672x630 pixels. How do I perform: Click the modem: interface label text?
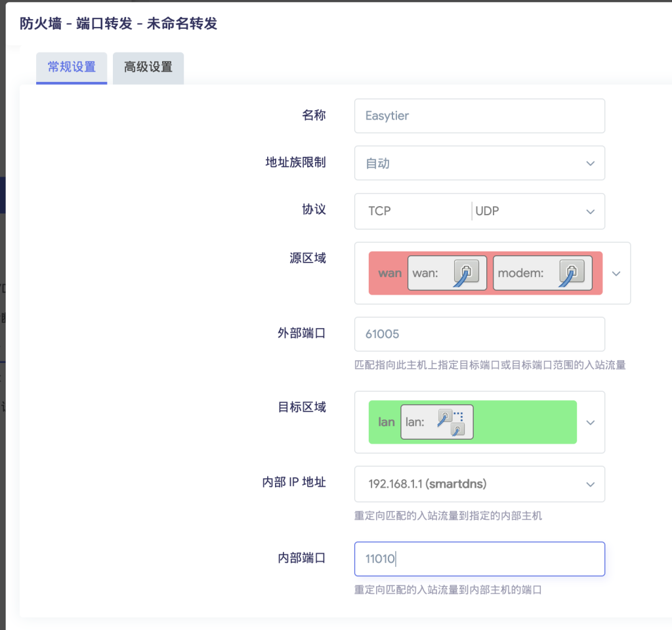520,273
